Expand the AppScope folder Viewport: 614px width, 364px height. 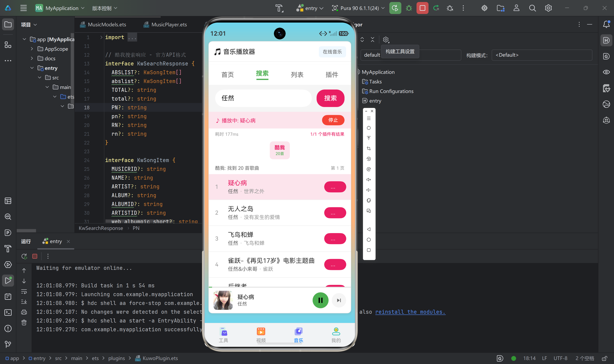tap(32, 49)
